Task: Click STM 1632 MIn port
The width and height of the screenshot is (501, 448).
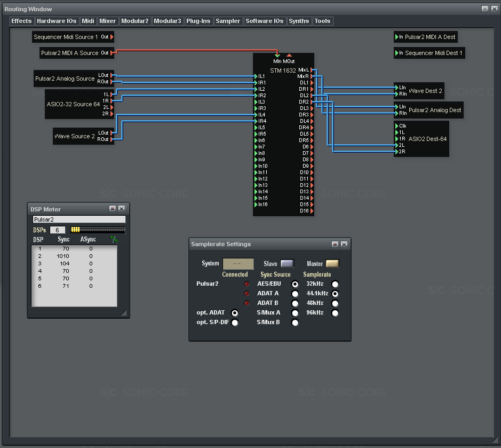Action: [277, 56]
